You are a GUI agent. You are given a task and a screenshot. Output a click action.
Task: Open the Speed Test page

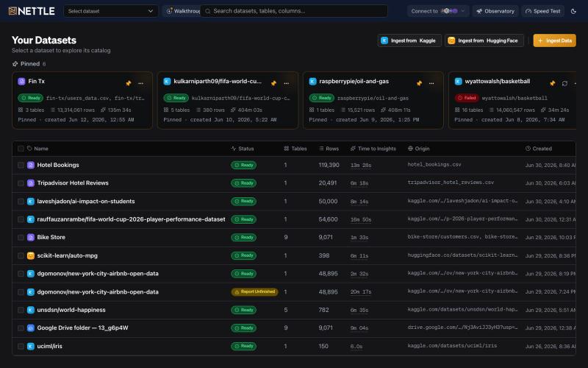coord(542,11)
